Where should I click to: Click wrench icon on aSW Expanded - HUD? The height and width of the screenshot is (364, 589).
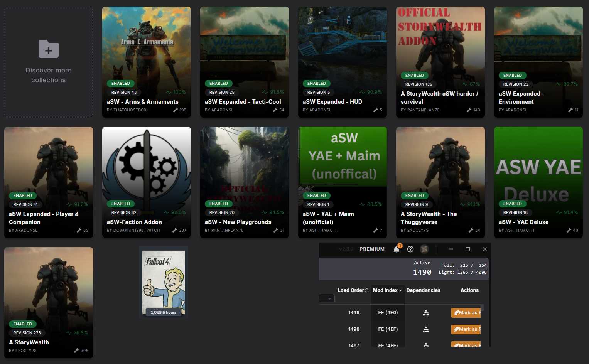tap(376, 110)
